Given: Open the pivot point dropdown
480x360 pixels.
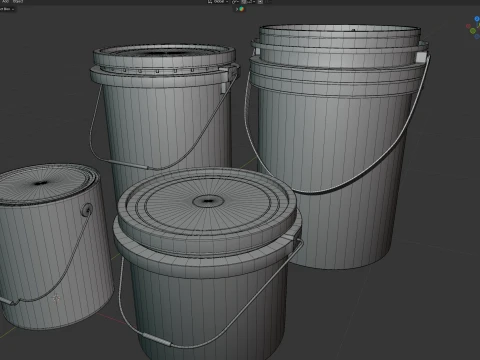Looking at the screenshot, I should tap(235, 1).
